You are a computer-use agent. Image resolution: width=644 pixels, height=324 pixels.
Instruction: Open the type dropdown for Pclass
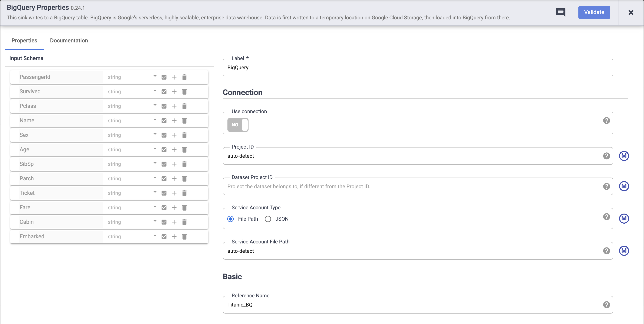point(154,106)
